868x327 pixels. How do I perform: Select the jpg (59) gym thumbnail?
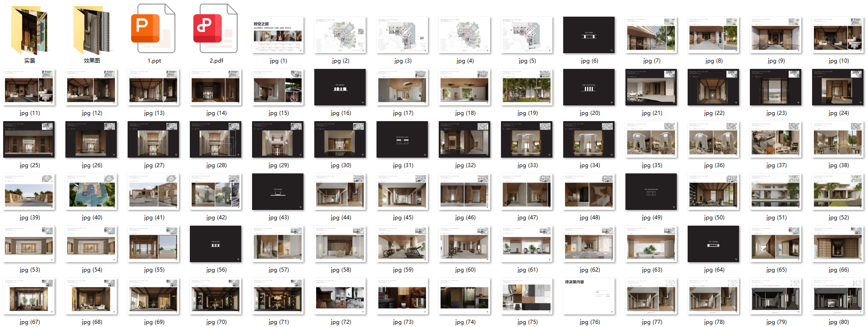[402, 244]
